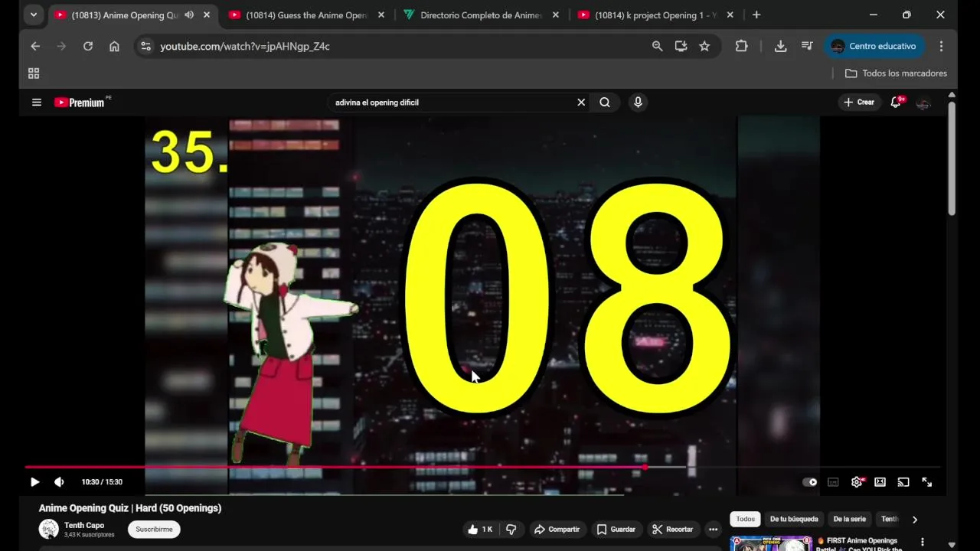Open Chrome three-dot menu
Image resolution: width=980 pixels, height=551 pixels.
pyautogui.click(x=941, y=46)
